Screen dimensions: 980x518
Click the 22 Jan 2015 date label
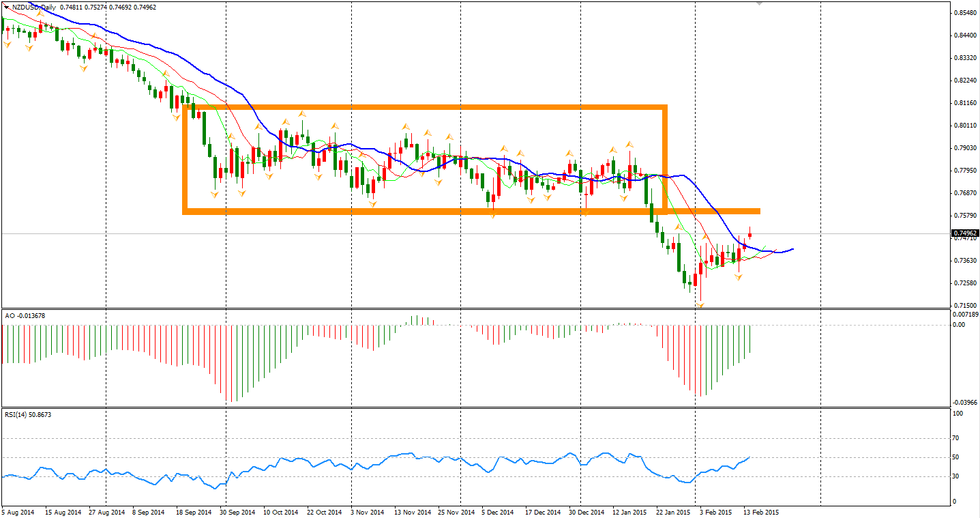(674, 511)
